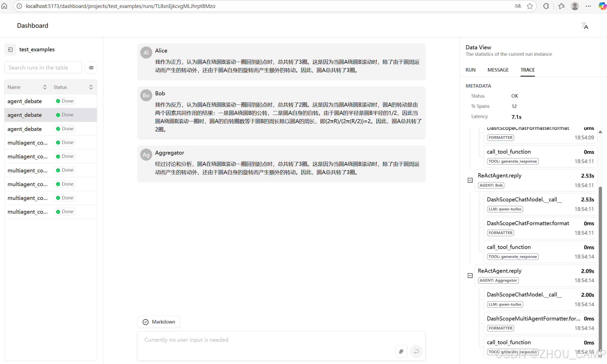Collapse the ReActAgent.reply Bob span
This screenshot has width=607, height=364.
click(x=470, y=180)
